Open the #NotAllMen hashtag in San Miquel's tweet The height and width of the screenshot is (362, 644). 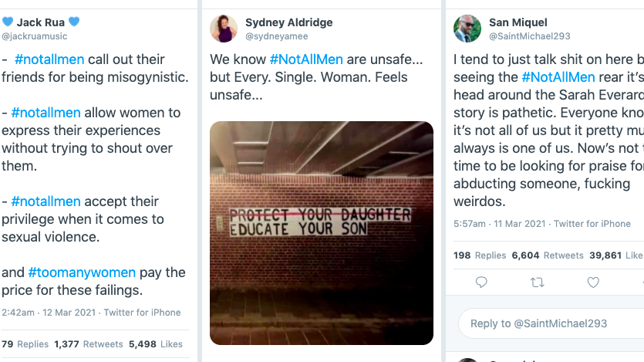point(558,77)
